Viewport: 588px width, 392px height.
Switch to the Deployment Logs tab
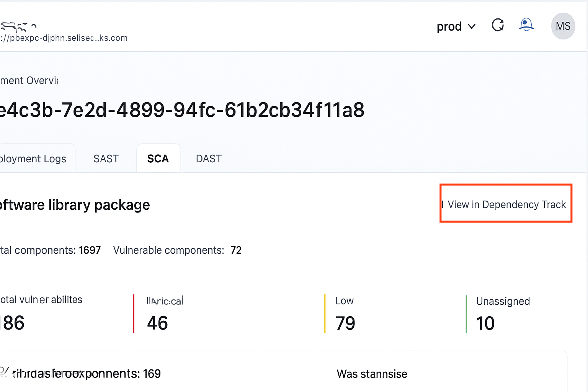(34, 158)
